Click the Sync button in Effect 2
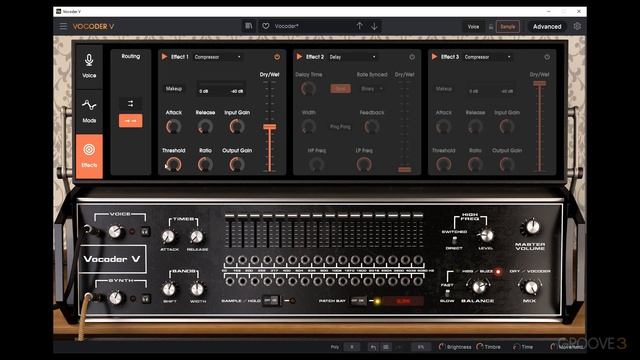The width and height of the screenshot is (640, 360). 340,89
